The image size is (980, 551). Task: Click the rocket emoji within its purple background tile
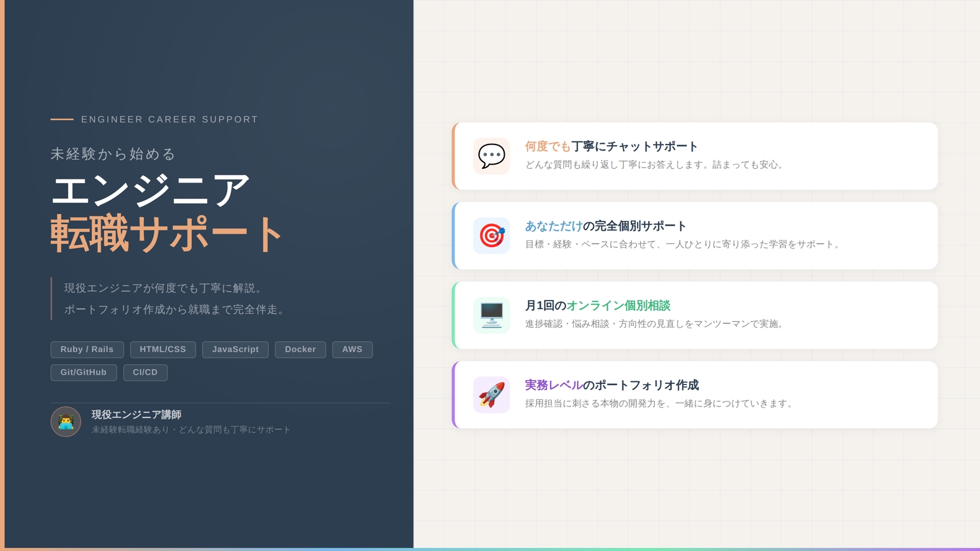click(490, 394)
